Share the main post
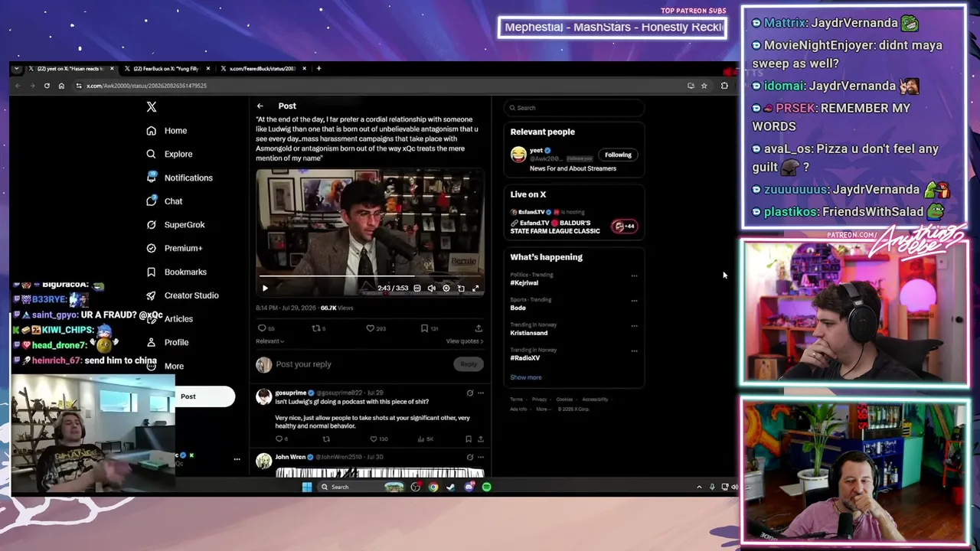 pyautogui.click(x=479, y=328)
